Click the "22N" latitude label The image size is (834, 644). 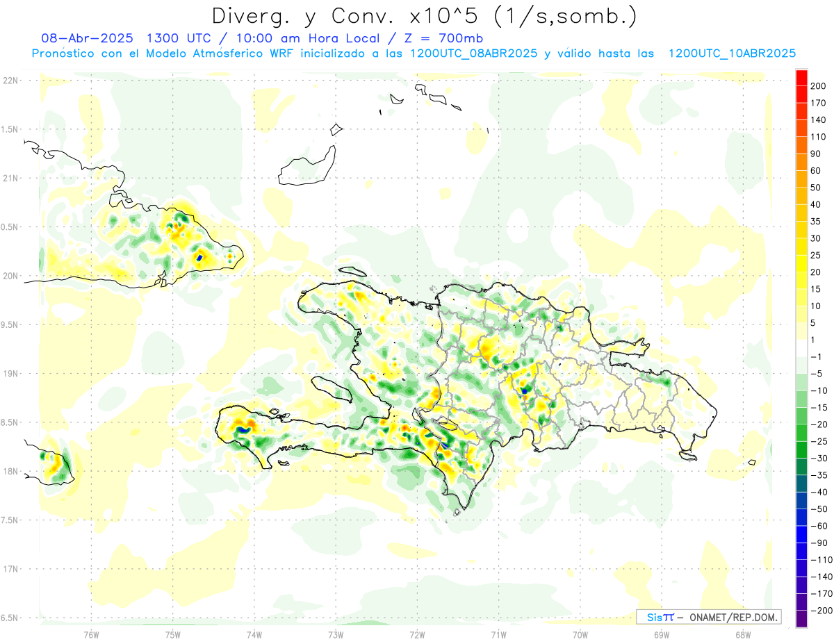click(x=10, y=81)
